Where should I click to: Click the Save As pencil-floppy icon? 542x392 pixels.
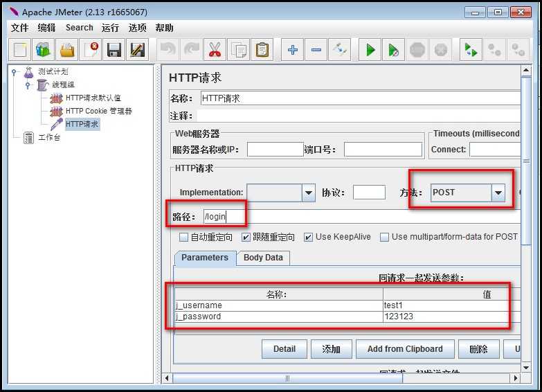tap(137, 50)
